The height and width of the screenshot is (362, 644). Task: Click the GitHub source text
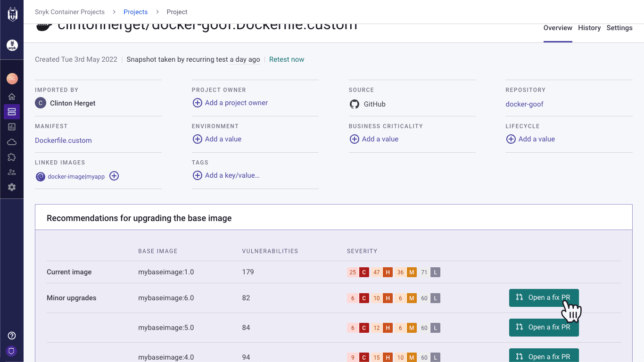(374, 104)
